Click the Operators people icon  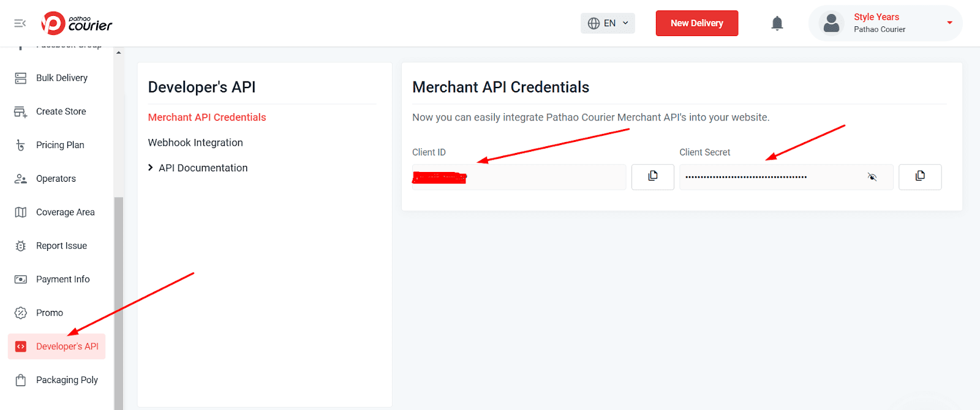pyautogui.click(x=21, y=179)
